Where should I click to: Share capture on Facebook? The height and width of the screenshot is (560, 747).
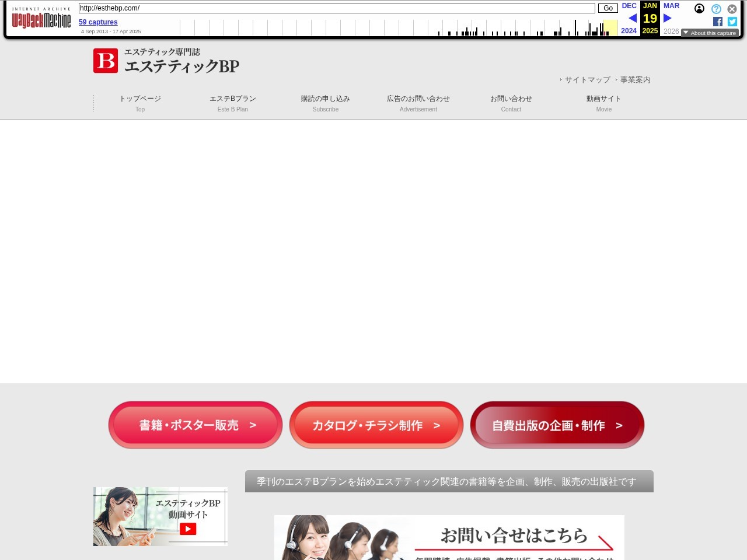point(718,22)
